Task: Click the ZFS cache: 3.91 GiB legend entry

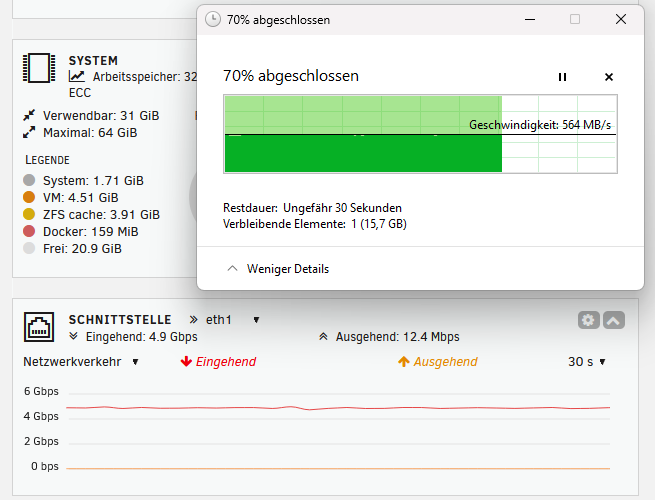Action: click(102, 215)
